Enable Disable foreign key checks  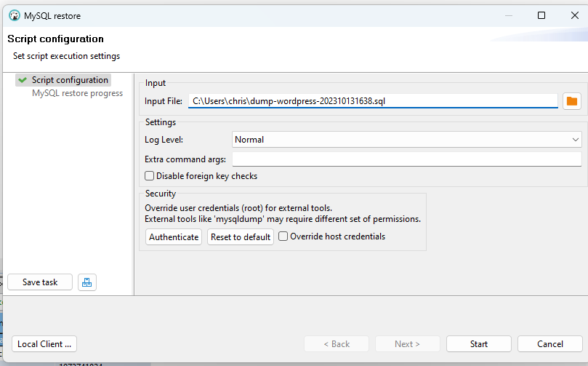(150, 176)
